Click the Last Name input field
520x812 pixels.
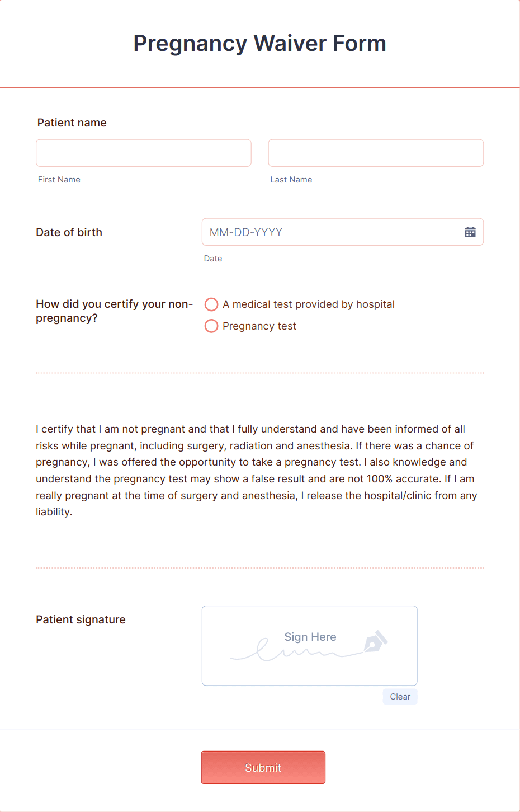pos(375,152)
